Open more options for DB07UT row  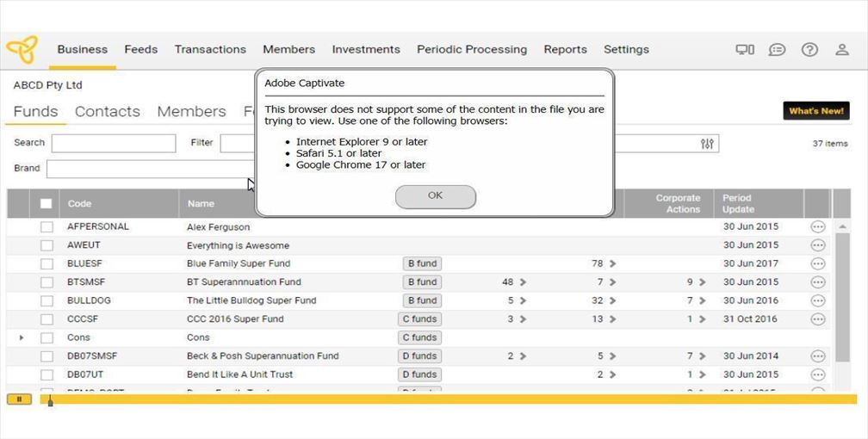818,374
